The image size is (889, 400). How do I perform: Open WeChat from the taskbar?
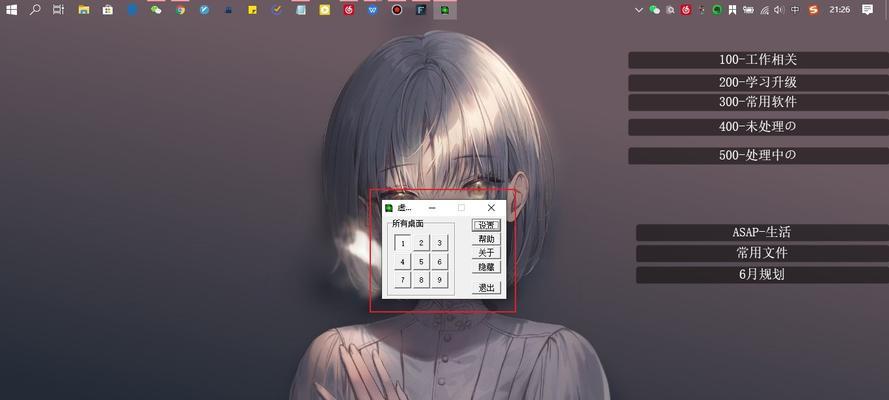pos(156,10)
